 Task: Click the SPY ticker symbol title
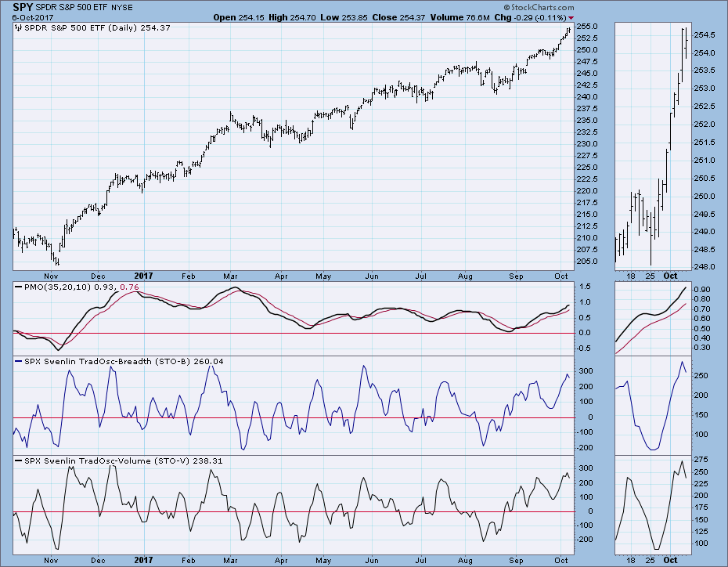point(23,7)
